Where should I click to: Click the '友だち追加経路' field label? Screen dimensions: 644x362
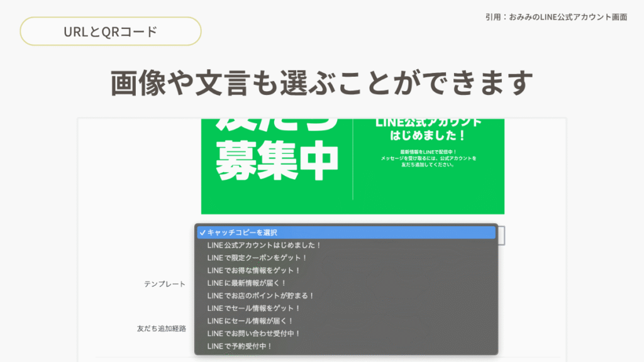(x=162, y=328)
